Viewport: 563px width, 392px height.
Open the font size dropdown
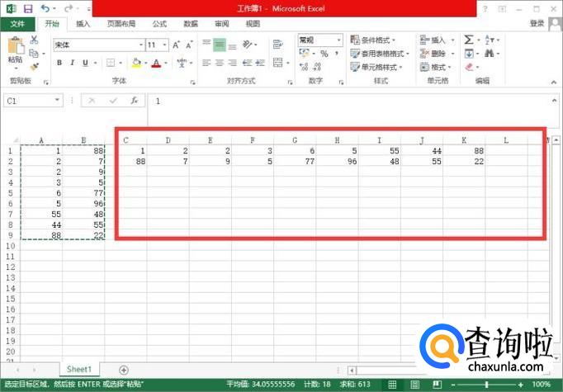[164, 45]
